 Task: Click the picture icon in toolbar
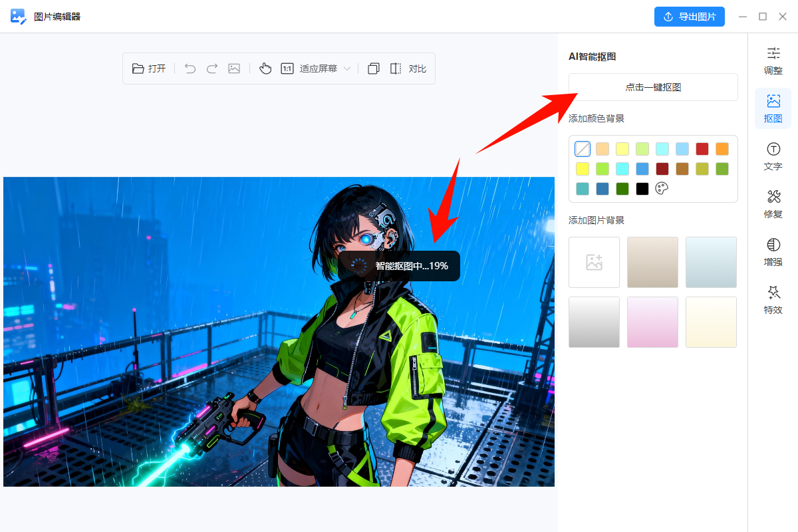tap(234, 68)
